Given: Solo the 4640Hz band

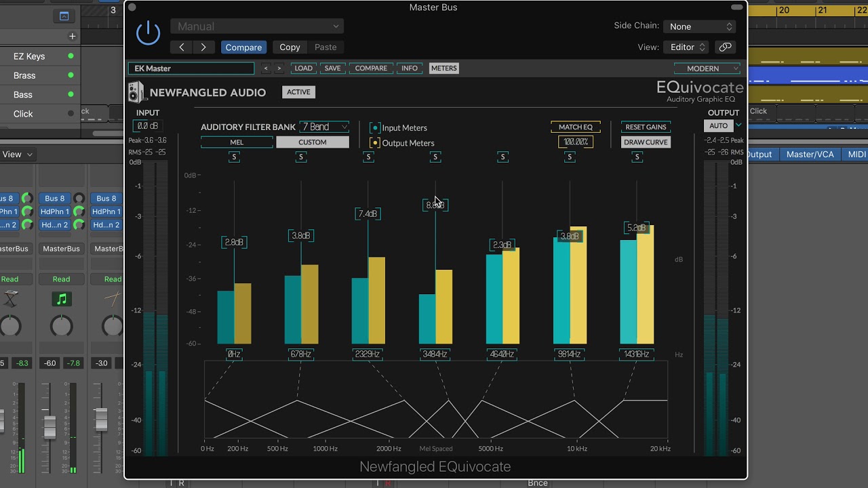Looking at the screenshot, I should 502,157.
